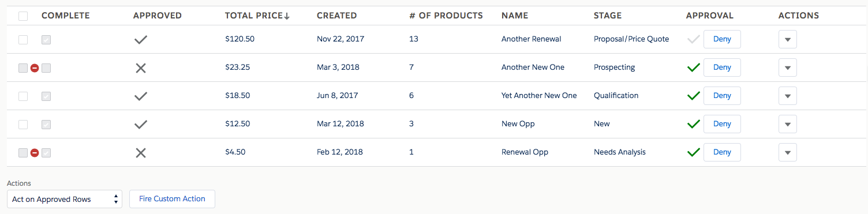The height and width of the screenshot is (214, 868).
Task: Check row selector for New Opp
Action: click(x=23, y=125)
